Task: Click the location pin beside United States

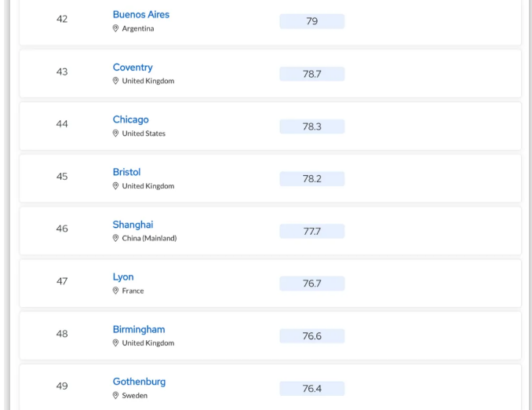Action: coord(115,134)
